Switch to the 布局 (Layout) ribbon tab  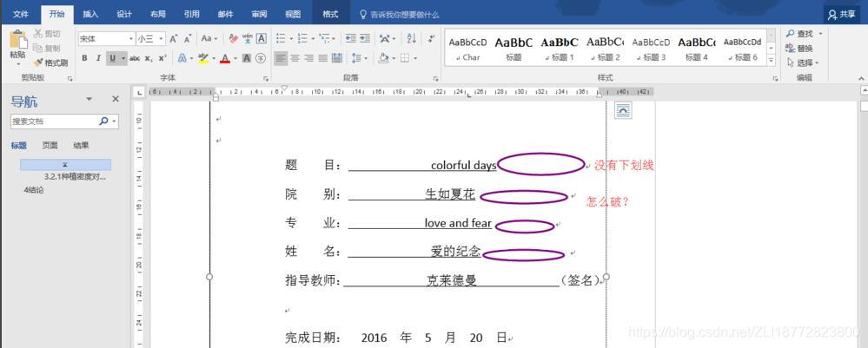158,15
